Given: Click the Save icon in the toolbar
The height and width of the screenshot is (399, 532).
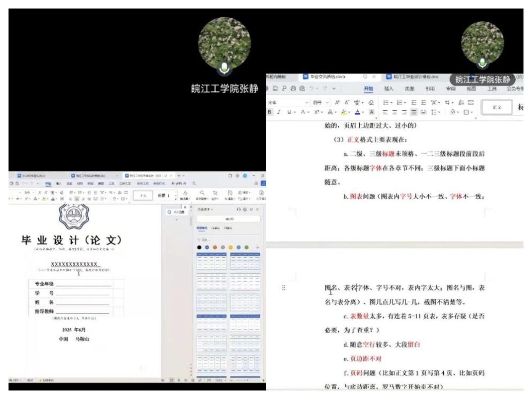Looking at the screenshot, I should 276,89.
